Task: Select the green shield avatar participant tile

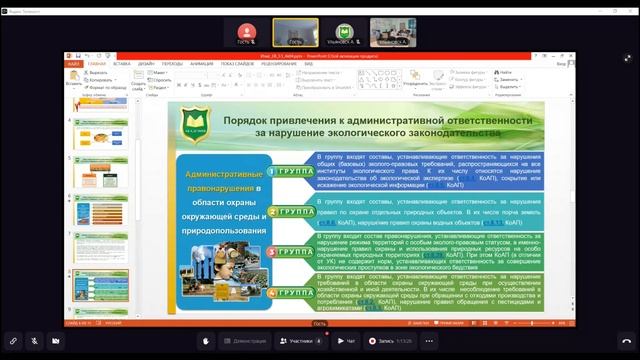Action: pos(344,33)
